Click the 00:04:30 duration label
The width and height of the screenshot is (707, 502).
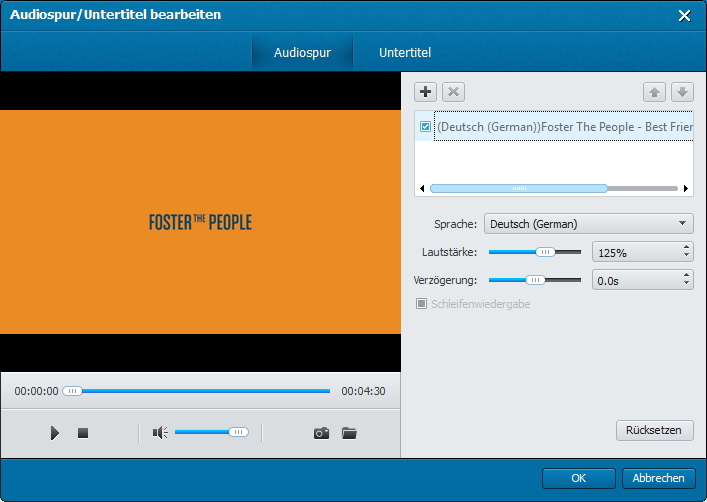[x=363, y=391]
